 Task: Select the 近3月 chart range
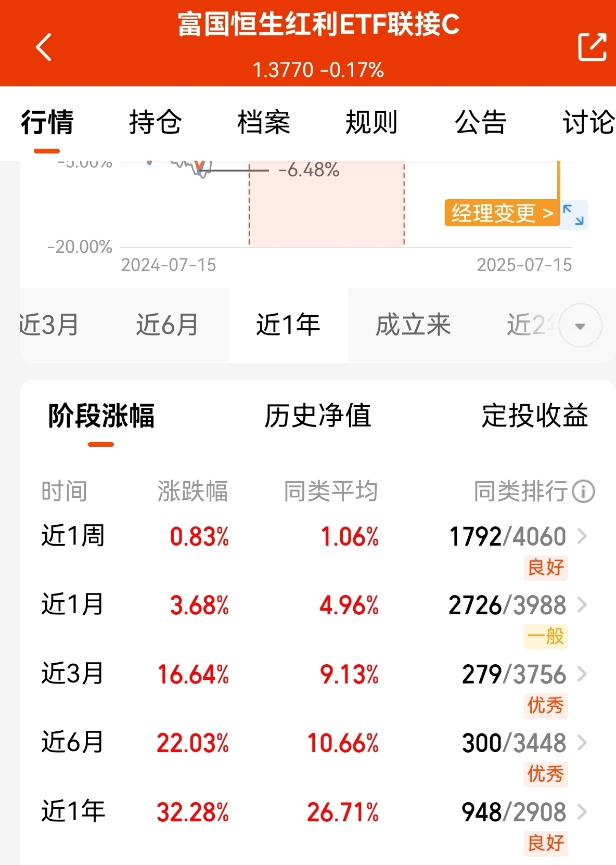coord(49,325)
